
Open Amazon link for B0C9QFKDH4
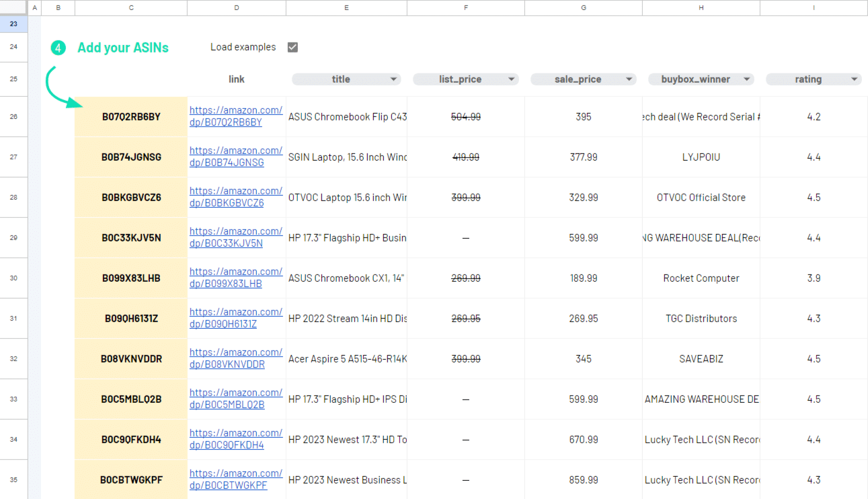coord(236,439)
